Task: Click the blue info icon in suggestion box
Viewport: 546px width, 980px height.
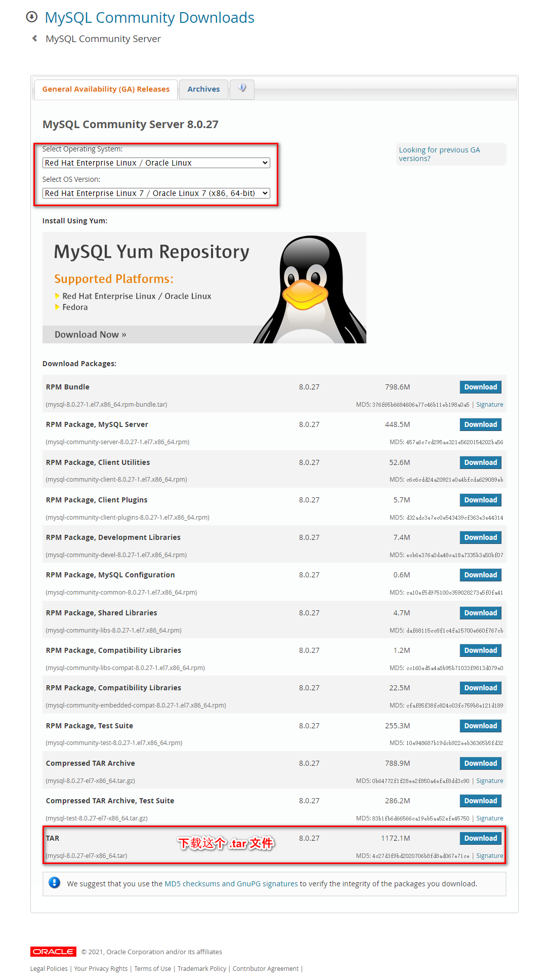Action: pos(55,883)
